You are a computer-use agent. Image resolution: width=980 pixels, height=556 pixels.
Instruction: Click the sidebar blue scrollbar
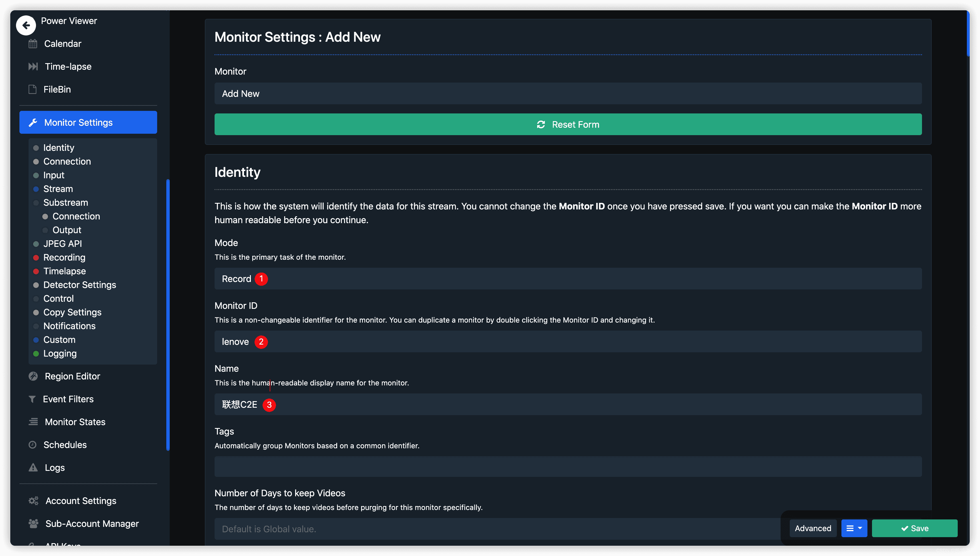pyautogui.click(x=168, y=315)
